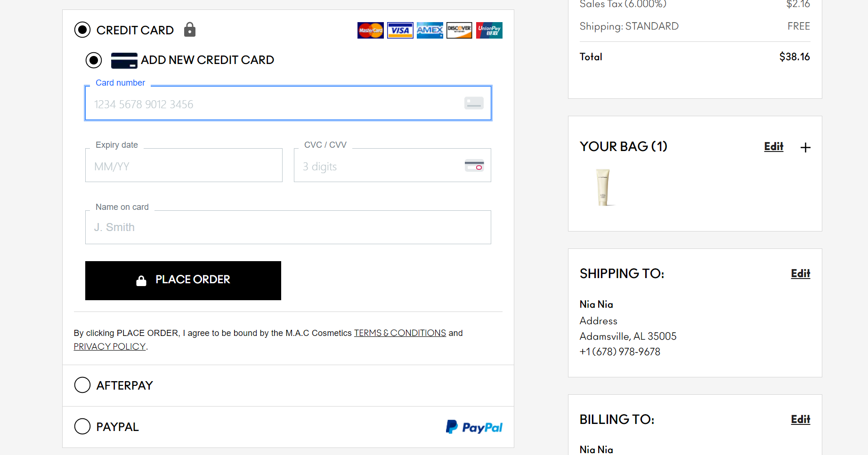The image size is (868, 455).
Task: Click the CVC card hint icon
Action: pyautogui.click(x=474, y=166)
